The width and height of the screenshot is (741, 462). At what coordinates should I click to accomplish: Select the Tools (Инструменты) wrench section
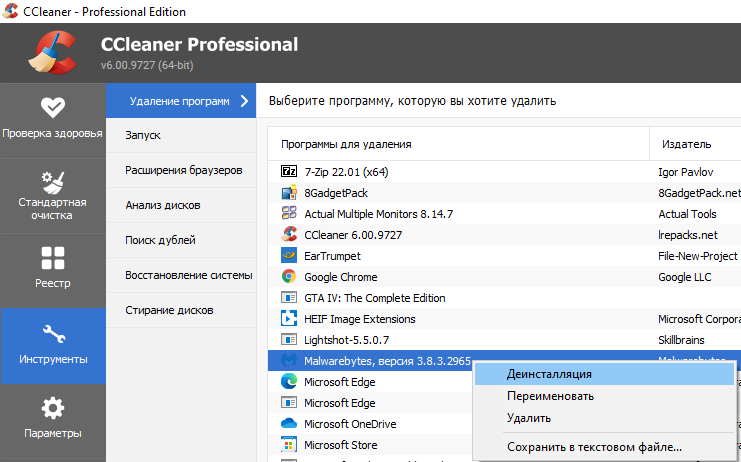pyautogui.click(x=52, y=346)
